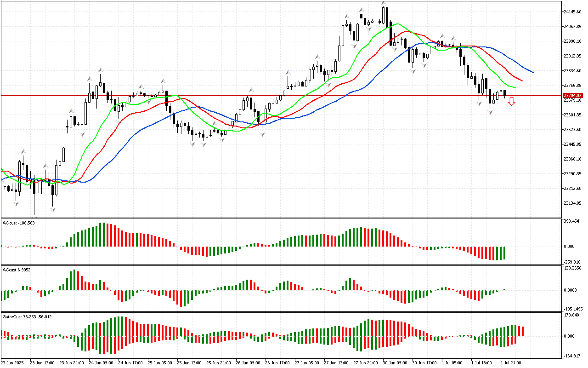Image resolution: width=588 pixels, height=368 pixels.
Task: Click the last green bar in AOcust histogram
Action: 505,253
